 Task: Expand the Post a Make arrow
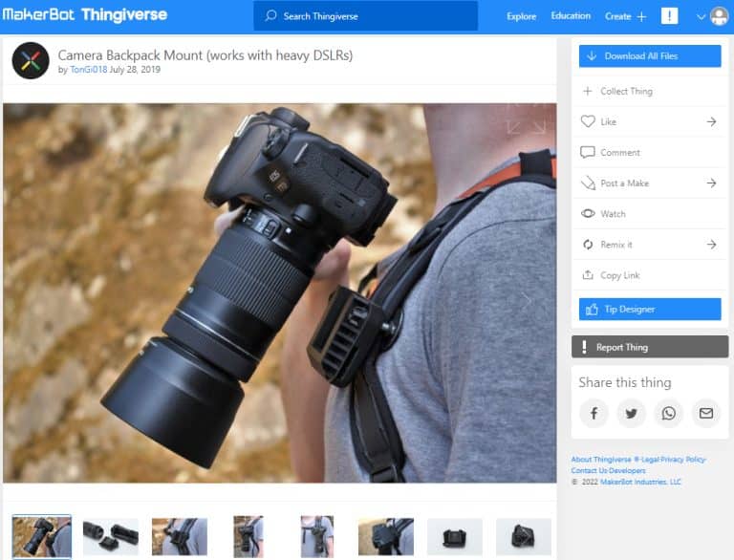pyautogui.click(x=711, y=183)
